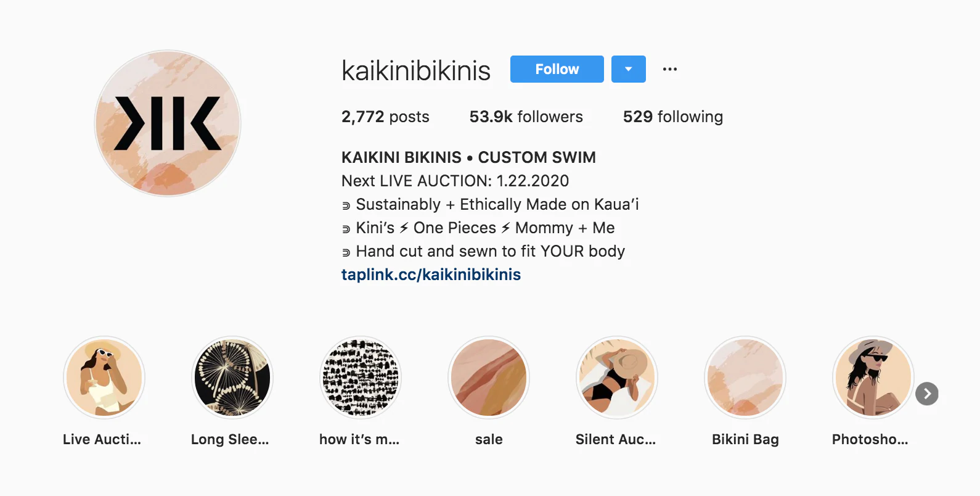The width and height of the screenshot is (980, 496).
Task: View the 529 following list
Action: point(673,117)
